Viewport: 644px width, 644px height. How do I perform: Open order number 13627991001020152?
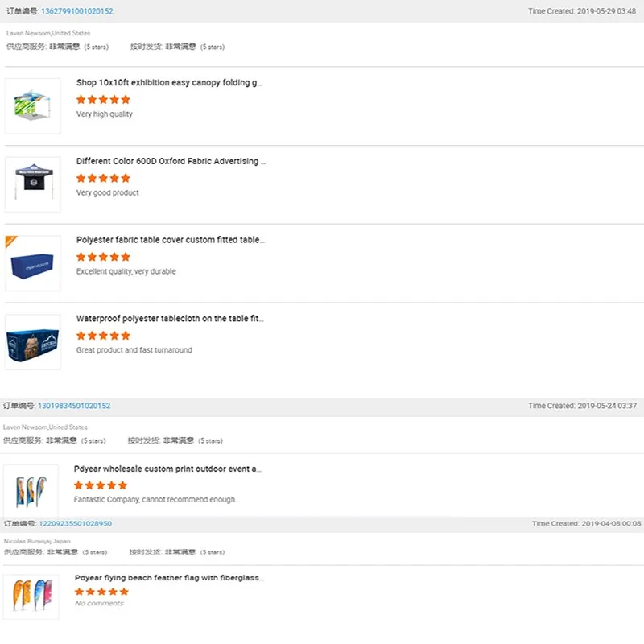(x=76, y=11)
